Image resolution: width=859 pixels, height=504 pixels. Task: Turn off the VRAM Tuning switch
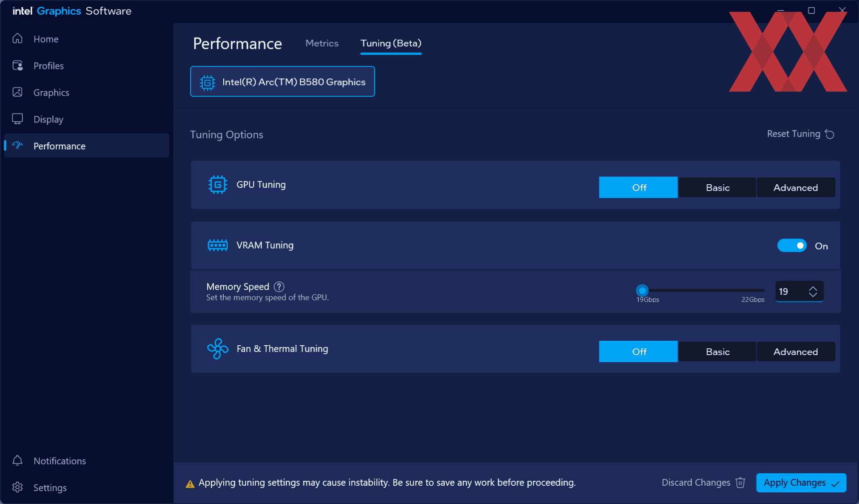792,246
